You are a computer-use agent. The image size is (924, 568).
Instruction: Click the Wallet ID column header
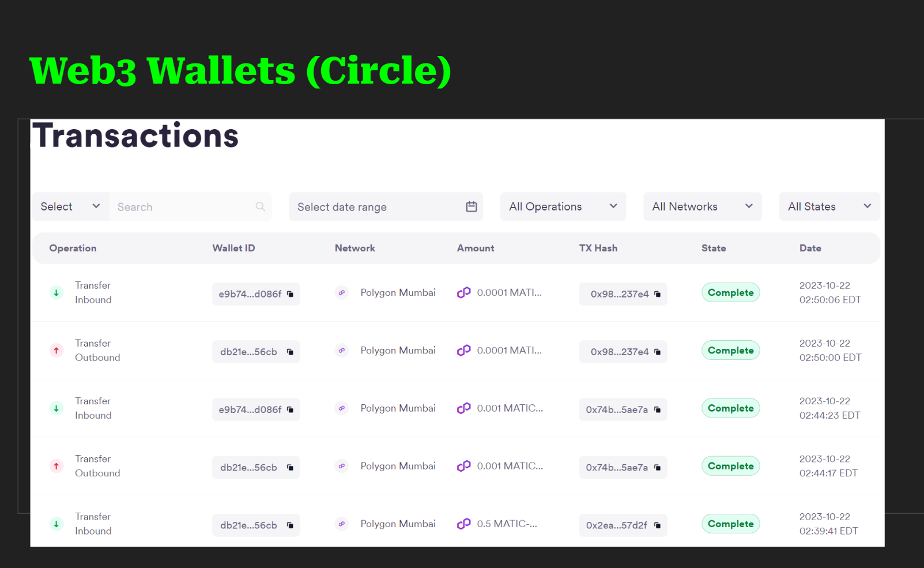[233, 248]
